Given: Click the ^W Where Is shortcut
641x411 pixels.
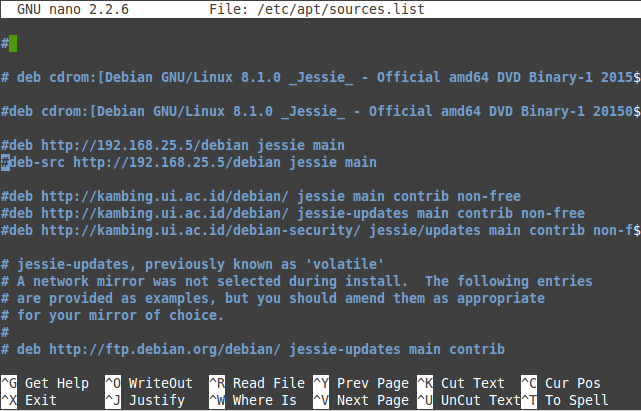Looking at the screenshot, I should coord(253,400).
